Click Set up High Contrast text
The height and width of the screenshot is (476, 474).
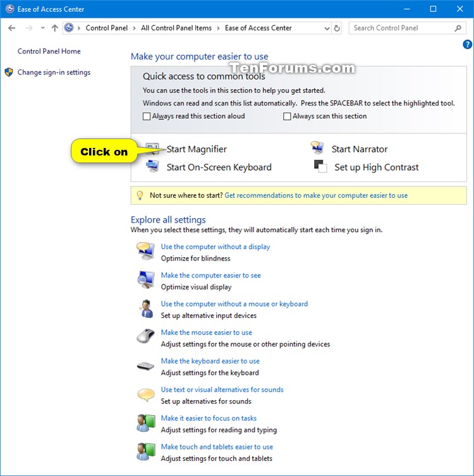pos(377,168)
